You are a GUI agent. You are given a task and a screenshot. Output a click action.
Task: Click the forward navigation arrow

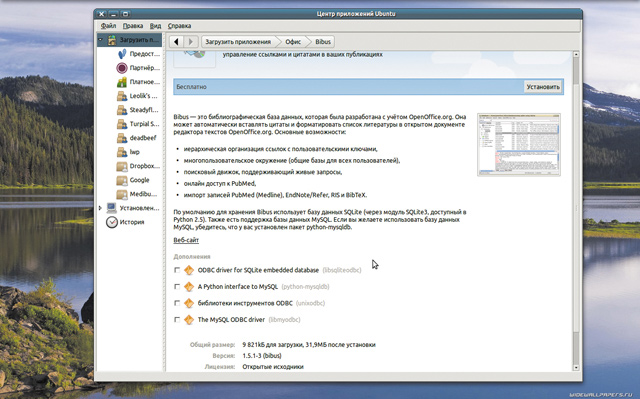pyautogui.click(x=191, y=42)
